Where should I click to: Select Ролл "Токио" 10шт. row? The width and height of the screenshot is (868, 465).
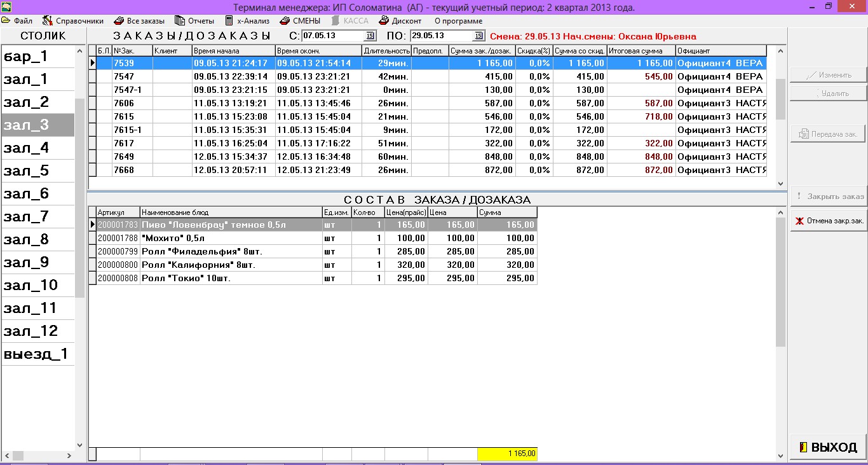tap(313, 278)
